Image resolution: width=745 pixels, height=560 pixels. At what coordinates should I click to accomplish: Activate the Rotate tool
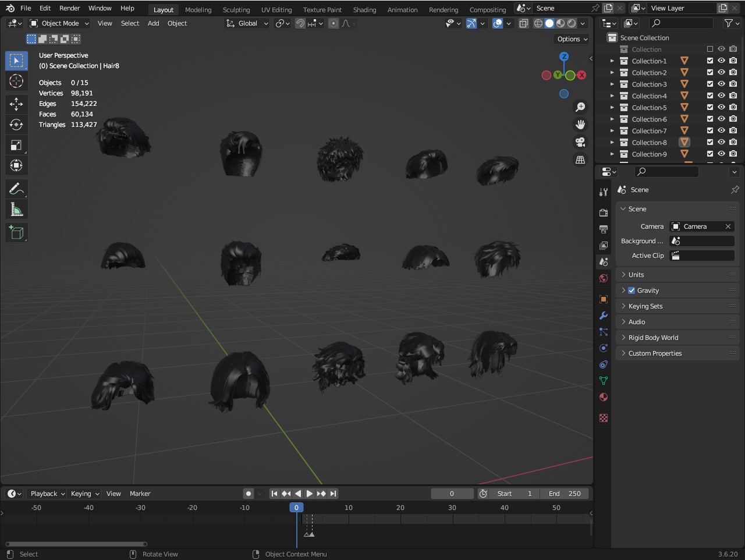tap(16, 125)
